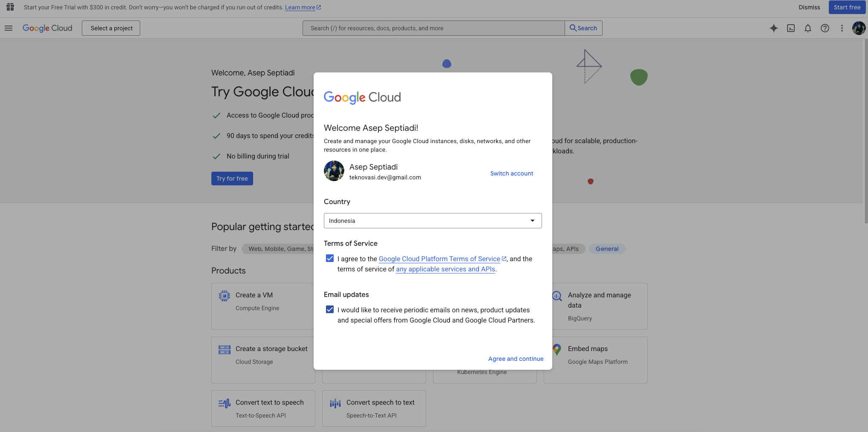Click the Search button

click(x=583, y=28)
